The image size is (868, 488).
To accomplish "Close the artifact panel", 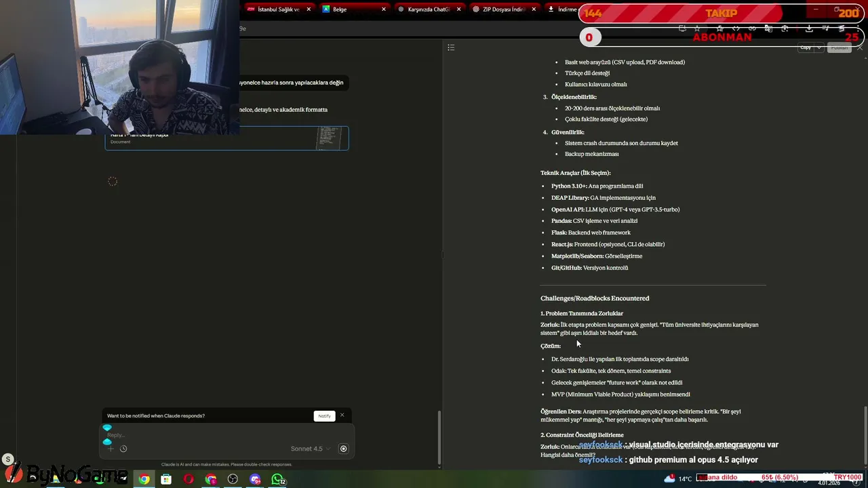I will click(860, 47).
